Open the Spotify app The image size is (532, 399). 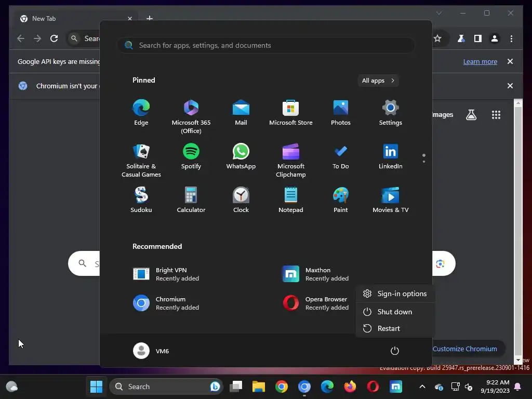191,157
